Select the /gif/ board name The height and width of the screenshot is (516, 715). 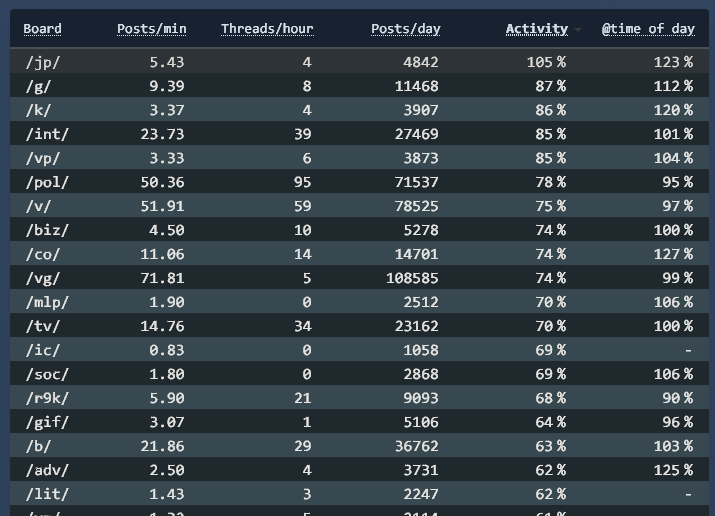tap(47, 422)
